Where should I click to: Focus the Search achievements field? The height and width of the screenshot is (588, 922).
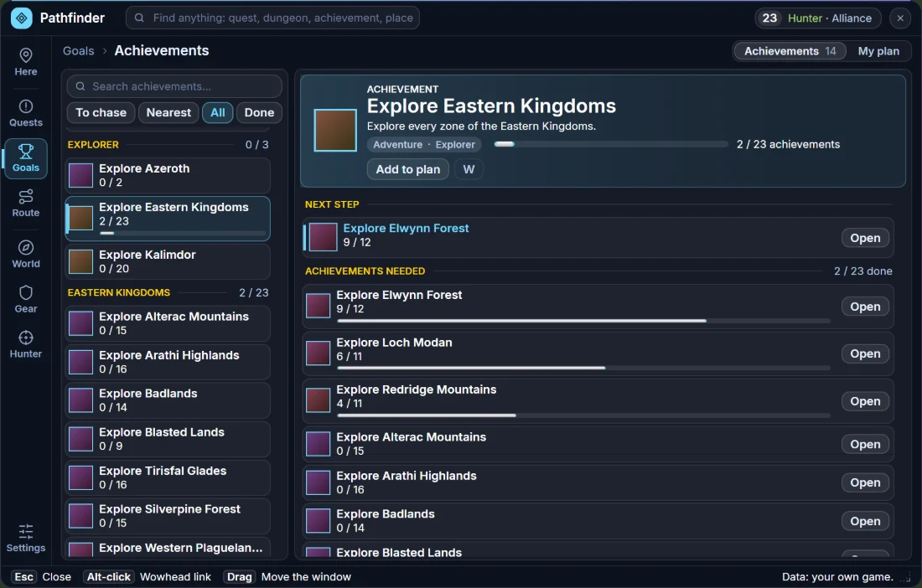coord(174,86)
